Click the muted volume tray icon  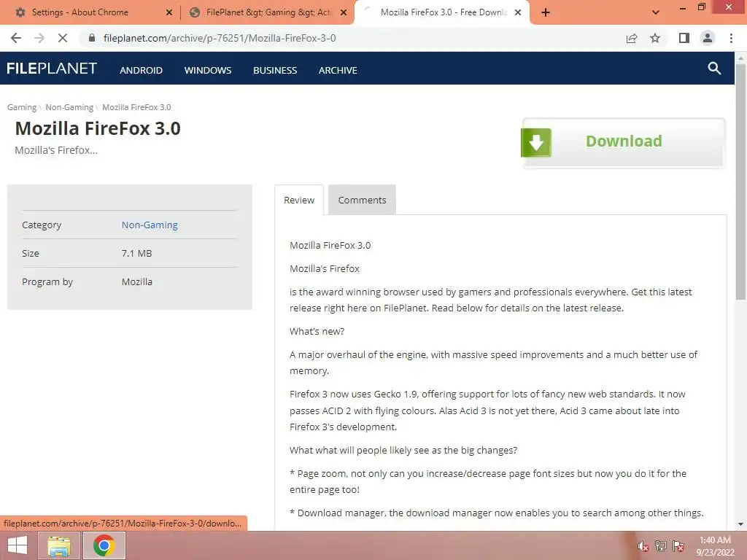[643, 546]
